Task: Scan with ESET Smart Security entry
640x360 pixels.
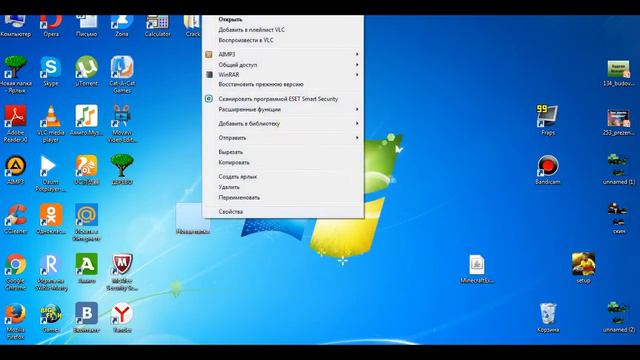Action: pos(282,99)
